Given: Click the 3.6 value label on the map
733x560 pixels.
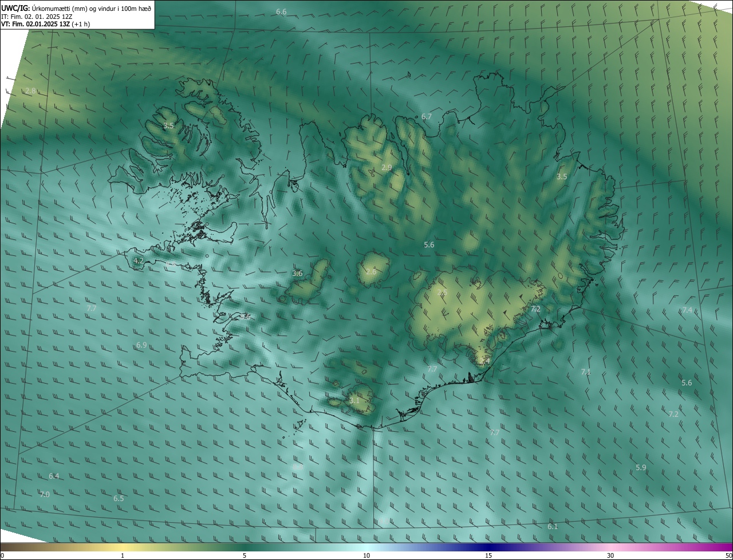Looking at the screenshot, I should pos(297,273).
